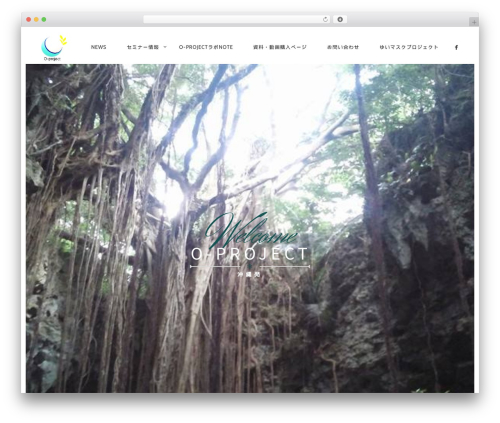
Task: Expand the セミナー情報 dropdown arrow
Action: point(165,47)
